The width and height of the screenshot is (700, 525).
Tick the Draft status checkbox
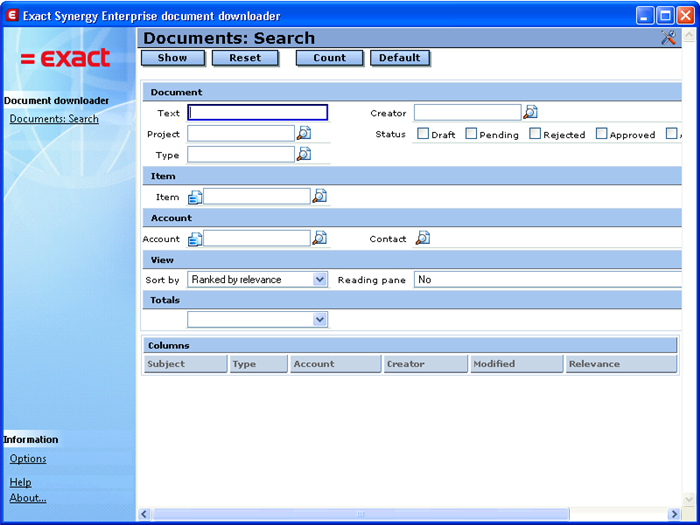tap(423, 133)
